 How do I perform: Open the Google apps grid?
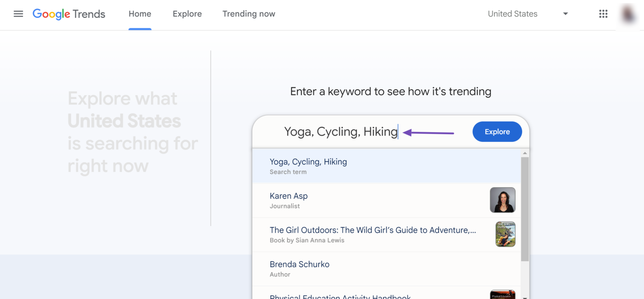point(603,14)
